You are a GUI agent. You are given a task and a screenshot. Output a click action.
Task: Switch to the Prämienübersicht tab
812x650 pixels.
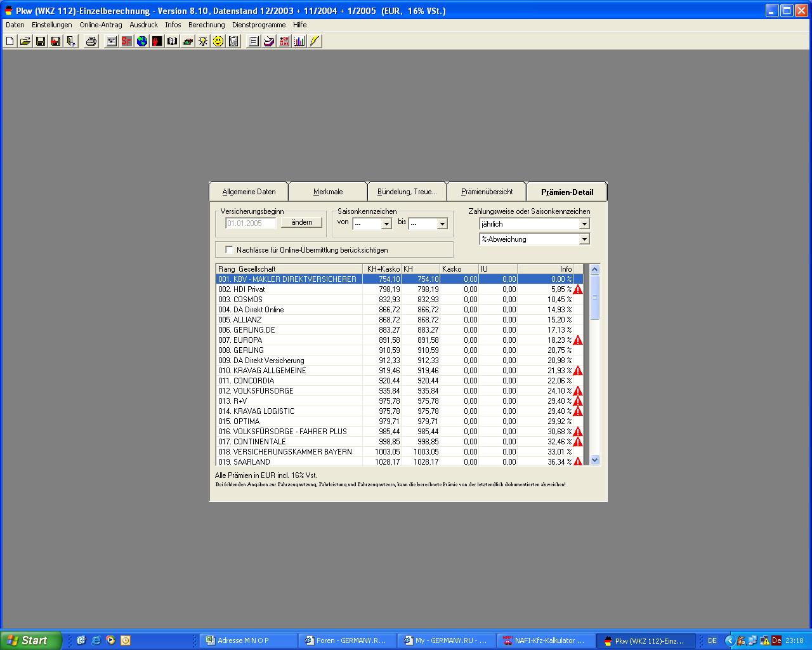[x=487, y=192]
